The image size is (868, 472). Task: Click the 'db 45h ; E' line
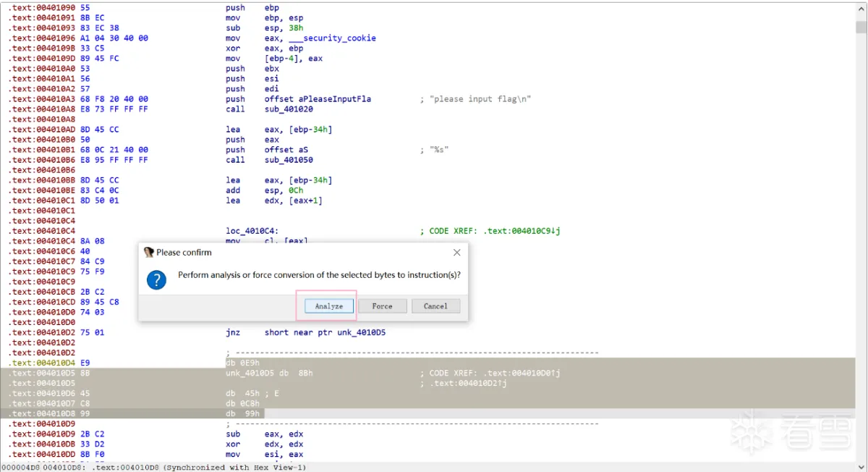tap(252, 393)
